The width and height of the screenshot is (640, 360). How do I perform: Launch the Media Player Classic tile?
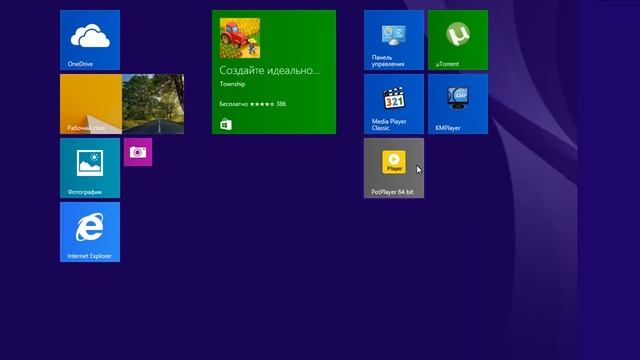(394, 104)
